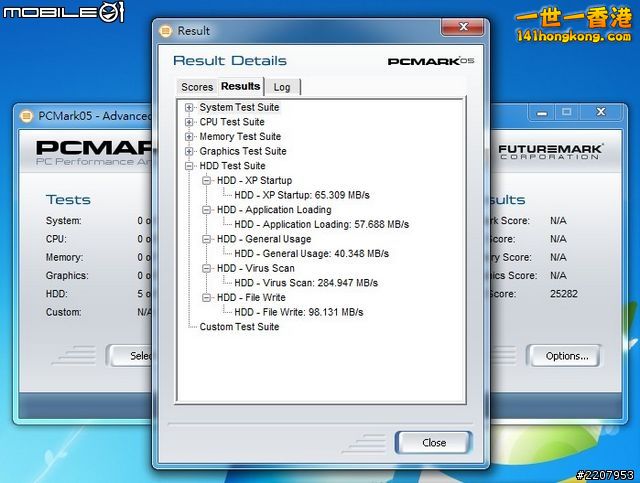
Task: Switch to the Scores tab
Action: (x=197, y=87)
